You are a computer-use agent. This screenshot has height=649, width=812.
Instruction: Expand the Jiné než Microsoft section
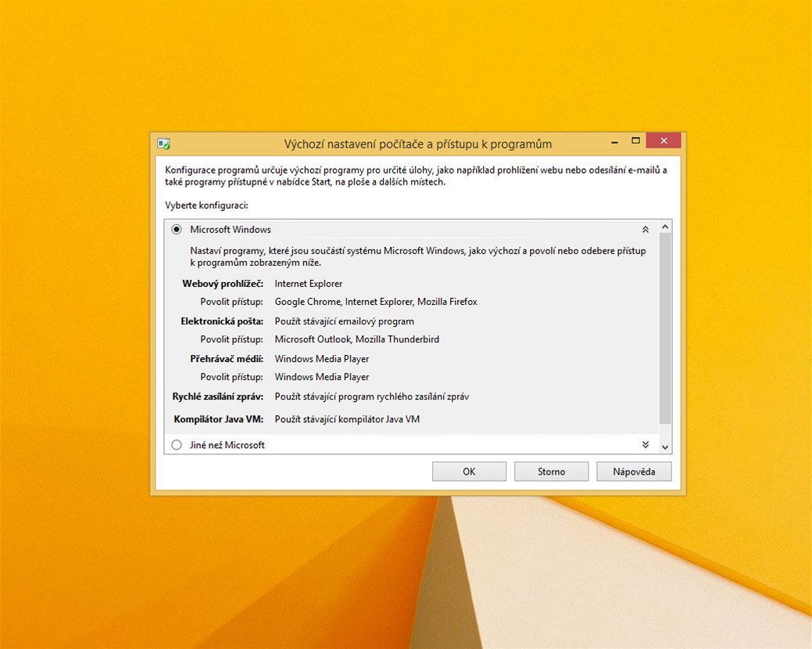tap(645, 445)
